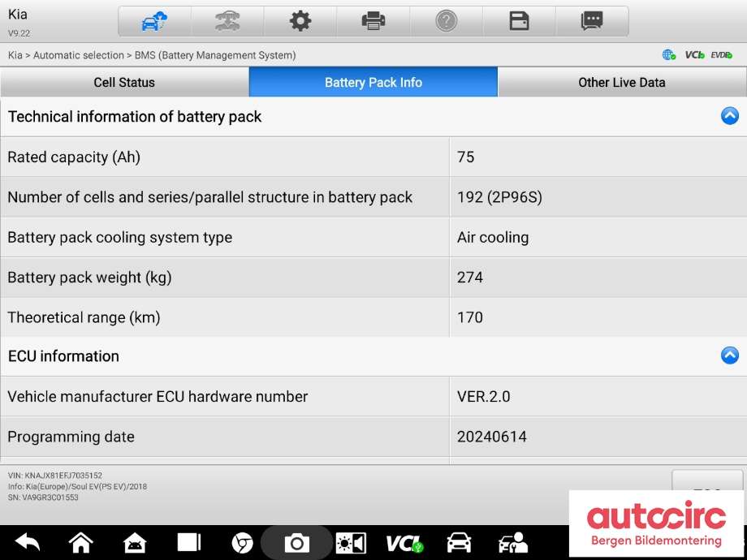Select the Kia(Europe)/Soul EV info line
This screenshot has height=560, width=747.
77,486
